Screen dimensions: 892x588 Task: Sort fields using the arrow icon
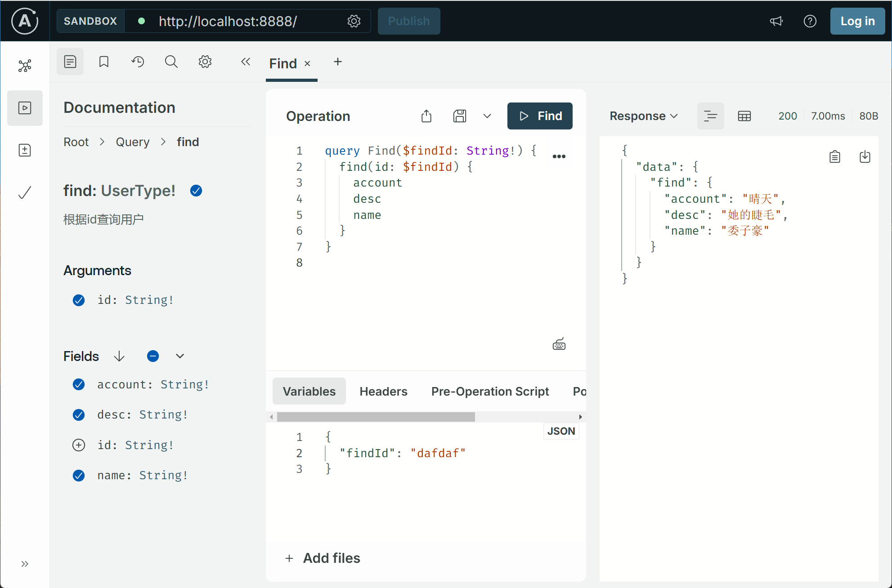(x=119, y=356)
